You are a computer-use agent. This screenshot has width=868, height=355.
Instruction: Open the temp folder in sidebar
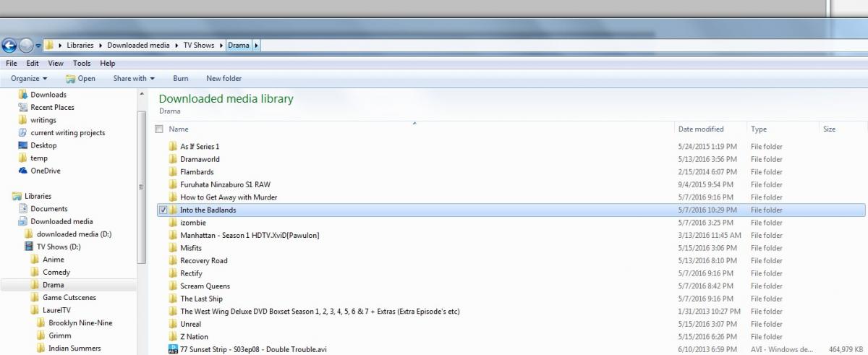coord(38,158)
